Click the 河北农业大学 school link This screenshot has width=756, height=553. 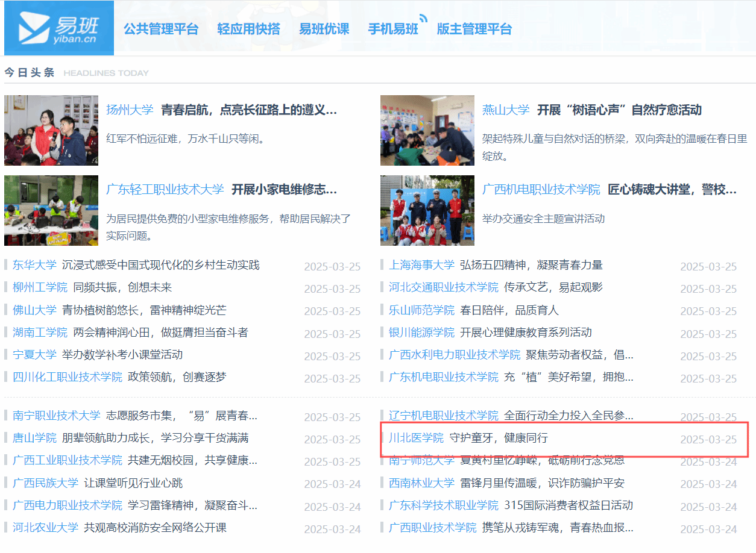point(45,528)
